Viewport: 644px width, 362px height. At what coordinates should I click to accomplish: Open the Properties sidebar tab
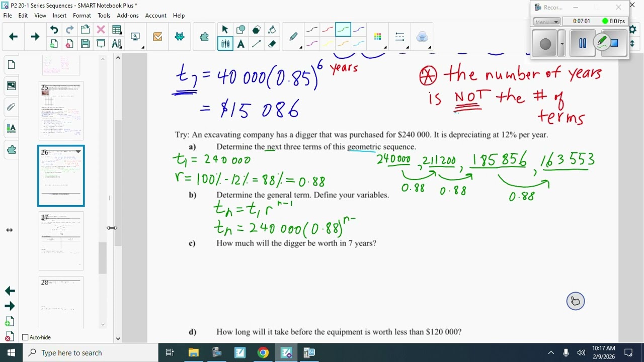click(x=11, y=128)
